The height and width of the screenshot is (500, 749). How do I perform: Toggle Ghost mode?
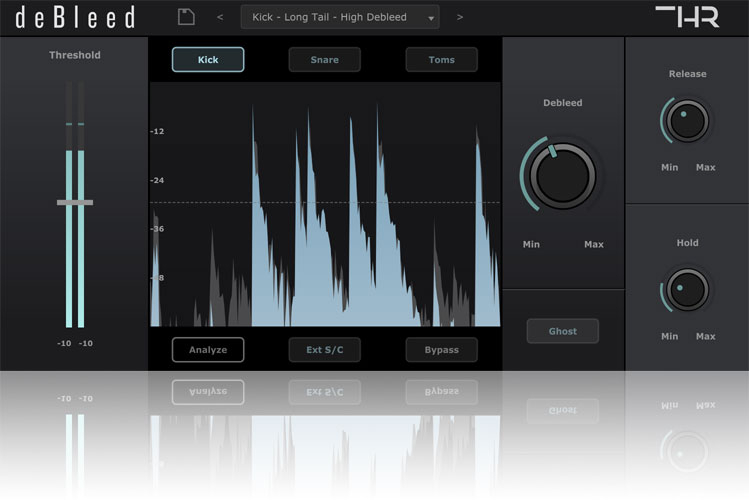click(x=562, y=331)
